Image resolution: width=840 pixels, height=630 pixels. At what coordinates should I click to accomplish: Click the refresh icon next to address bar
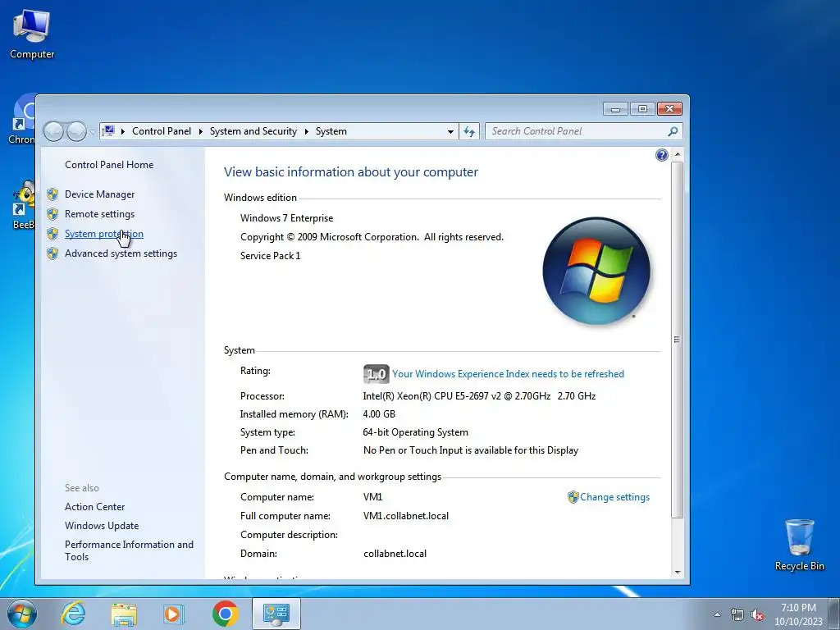click(469, 131)
